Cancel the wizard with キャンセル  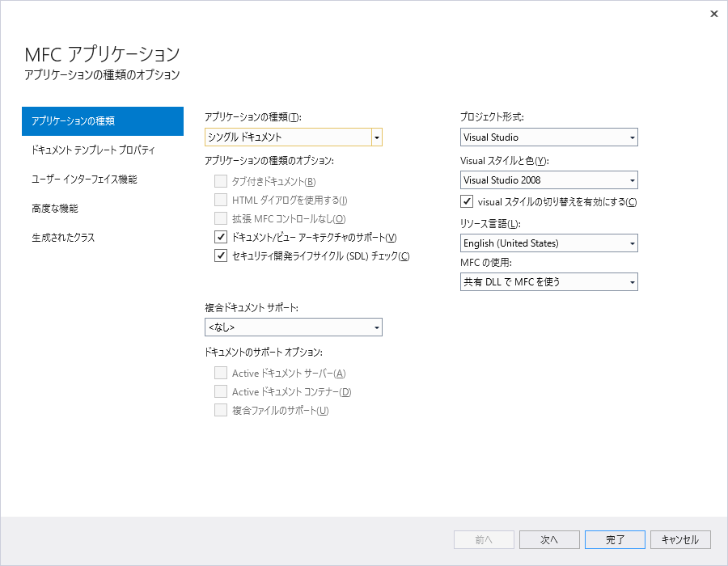tap(680, 539)
